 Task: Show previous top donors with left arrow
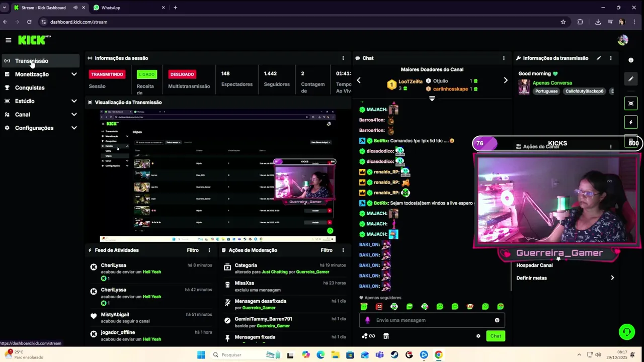(x=359, y=80)
